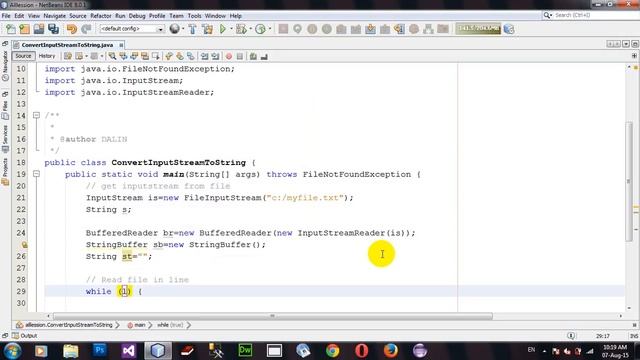Click the memory usage garbage collection bar
Screen dimensions: 640x360
pyautogui.click(x=478, y=29)
